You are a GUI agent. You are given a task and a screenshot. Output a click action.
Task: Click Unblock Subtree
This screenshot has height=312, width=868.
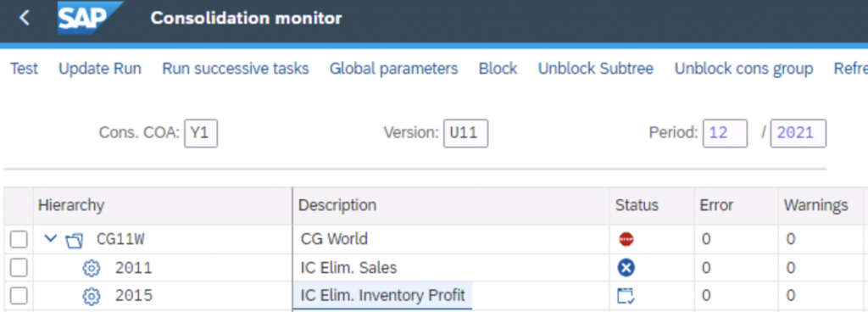click(596, 69)
